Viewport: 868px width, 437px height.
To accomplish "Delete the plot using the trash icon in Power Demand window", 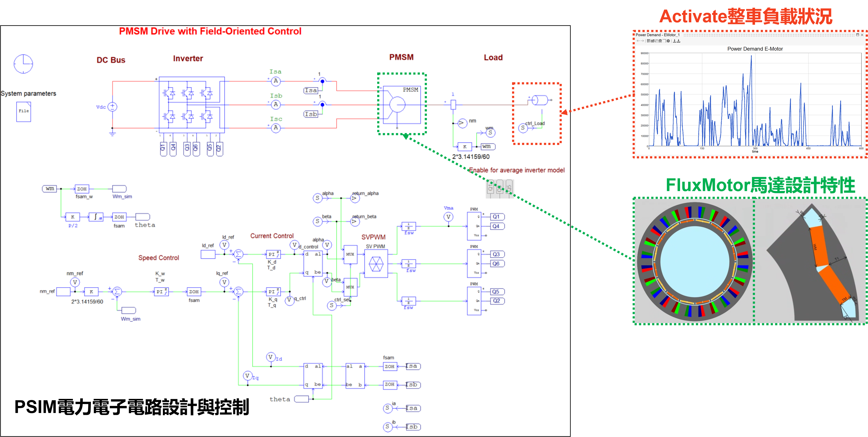I will 660,41.
